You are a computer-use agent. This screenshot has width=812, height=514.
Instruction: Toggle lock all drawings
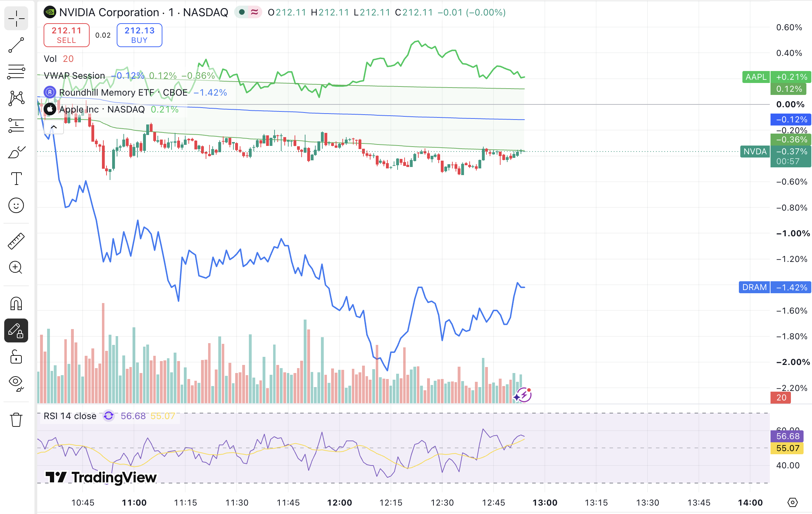coord(16,357)
